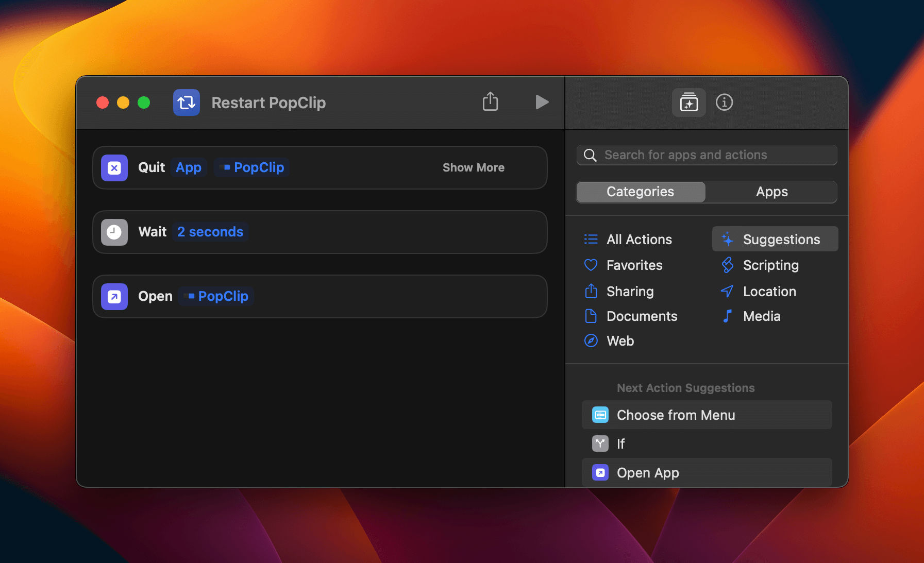Open the Favorites category
The height and width of the screenshot is (563, 924).
(x=634, y=265)
